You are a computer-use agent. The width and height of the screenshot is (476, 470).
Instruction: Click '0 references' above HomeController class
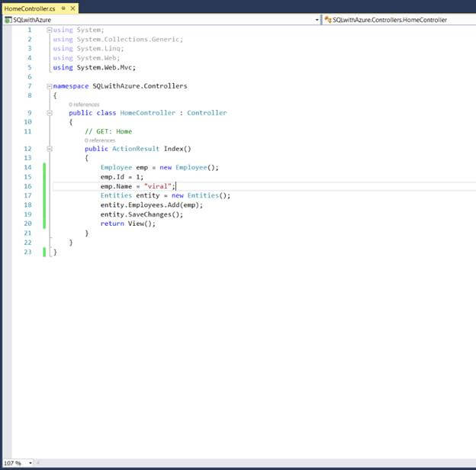(x=84, y=105)
